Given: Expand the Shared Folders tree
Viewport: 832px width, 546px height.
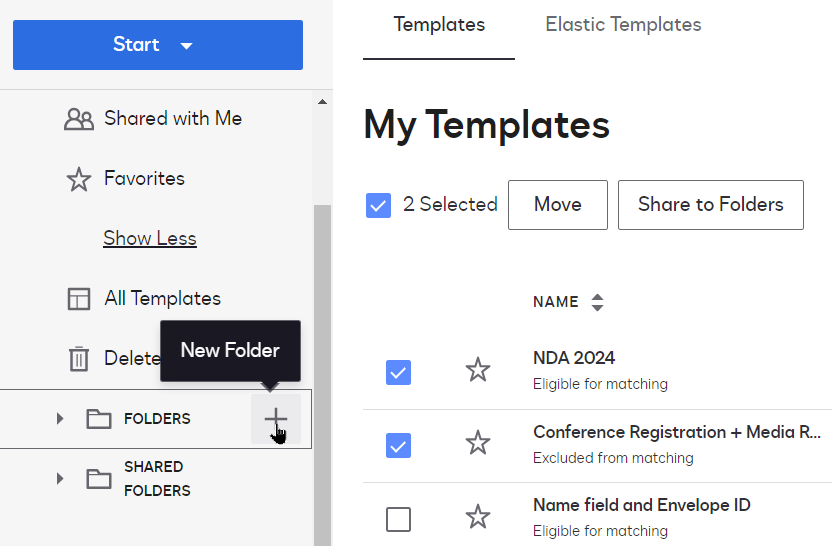Looking at the screenshot, I should [x=60, y=479].
